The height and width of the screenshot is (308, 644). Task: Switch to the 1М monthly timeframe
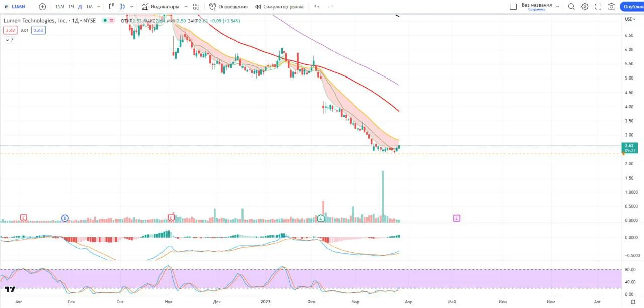click(x=89, y=7)
